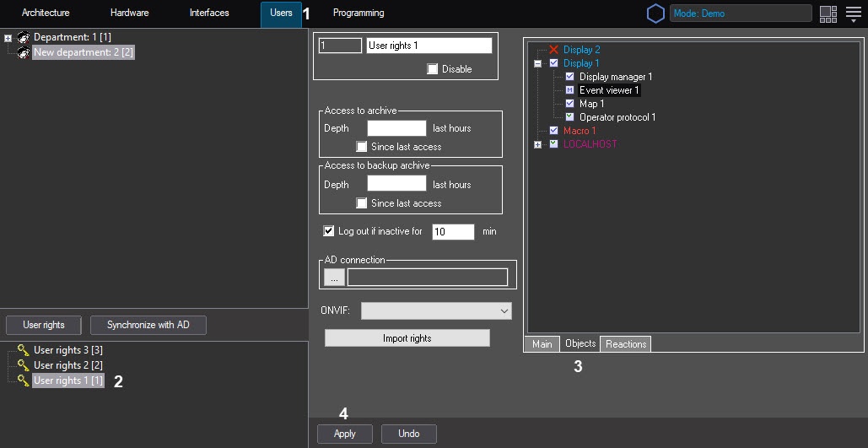This screenshot has height=448, width=868.
Task: Click key icon of User rights 2
Action: click(24, 365)
